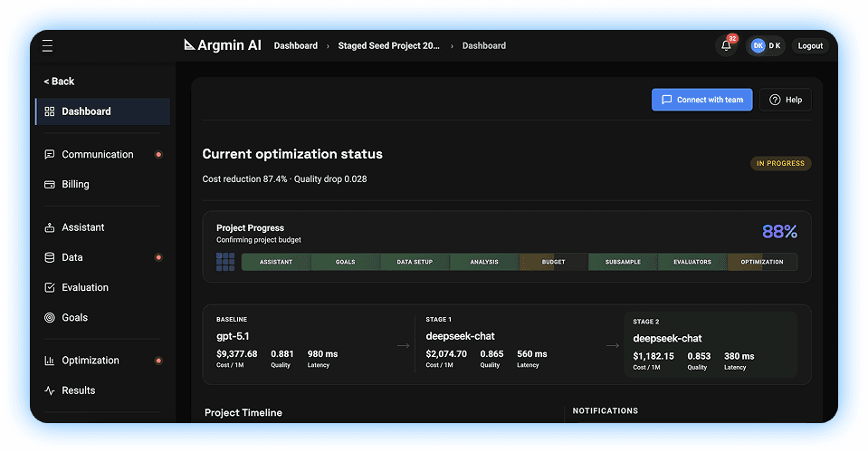Click the gpt-5.1 baseline model name
868x453 pixels.
pos(233,336)
